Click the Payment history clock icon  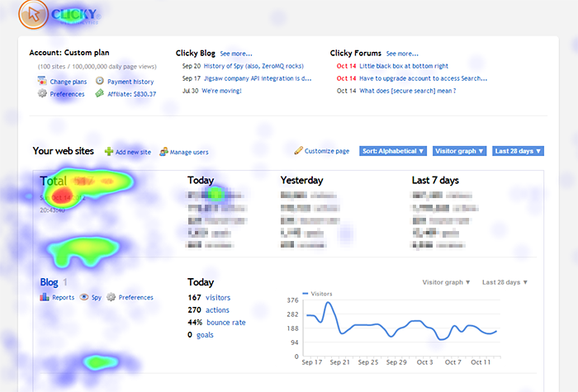click(x=100, y=82)
